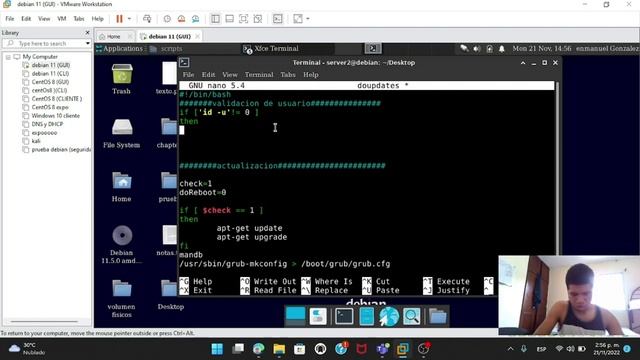
Task: Open the File System desktop icon
Action: click(x=122, y=133)
